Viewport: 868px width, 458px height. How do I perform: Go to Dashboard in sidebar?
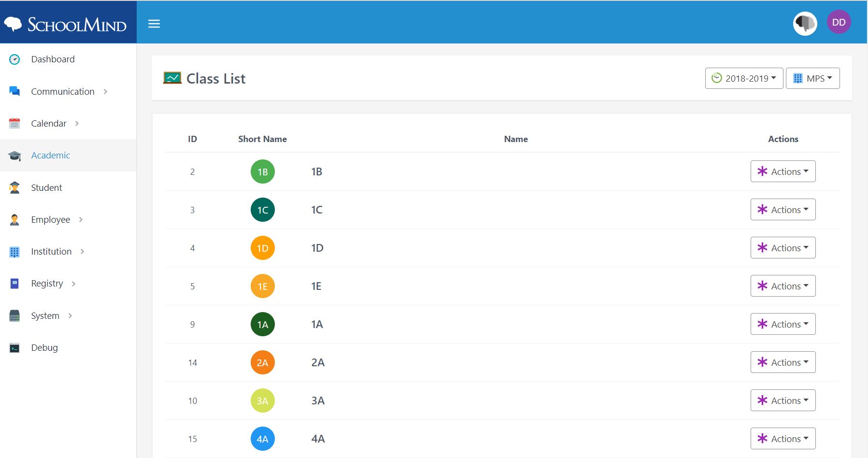[68, 59]
